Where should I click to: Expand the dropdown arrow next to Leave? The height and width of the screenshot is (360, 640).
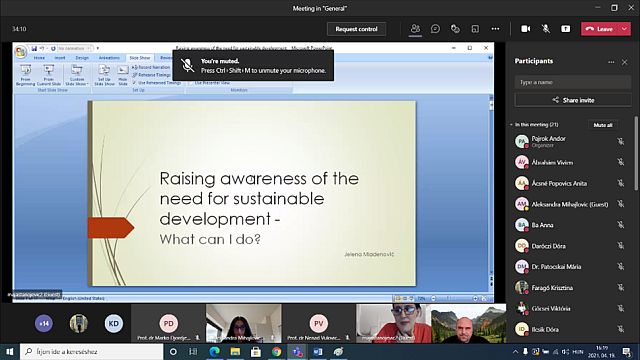click(x=624, y=29)
